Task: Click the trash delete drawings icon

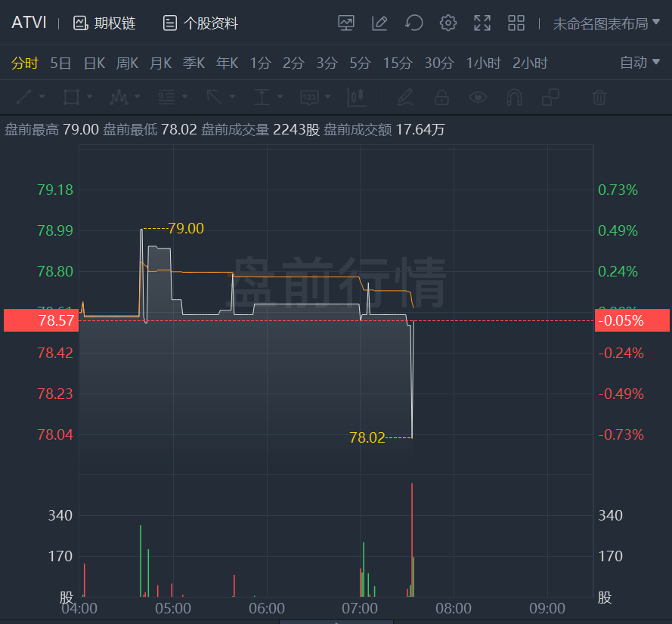Action: 599,97
